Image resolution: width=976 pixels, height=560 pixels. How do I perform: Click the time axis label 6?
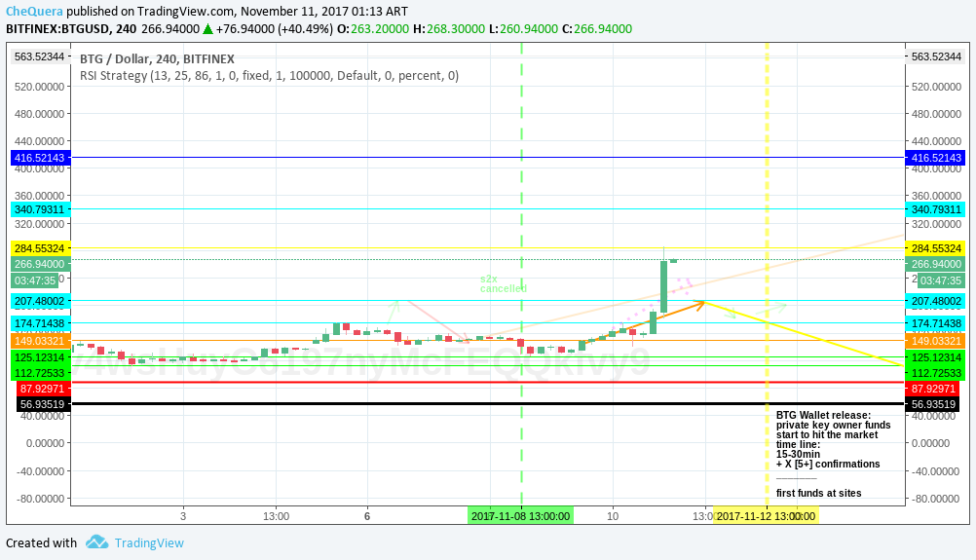367,516
